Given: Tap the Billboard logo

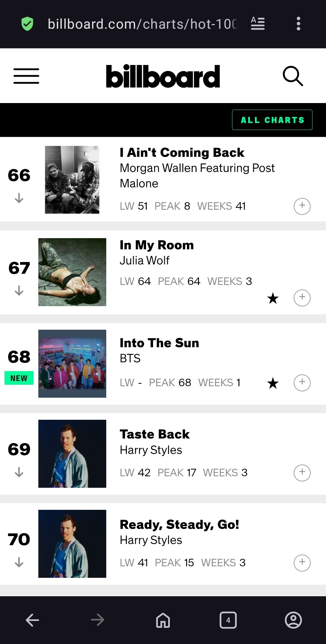Looking at the screenshot, I should pyautogui.click(x=163, y=76).
